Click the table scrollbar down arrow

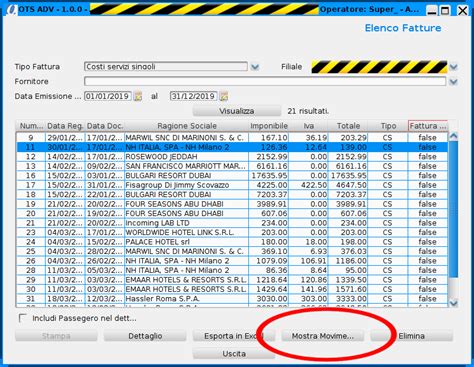[453, 303]
